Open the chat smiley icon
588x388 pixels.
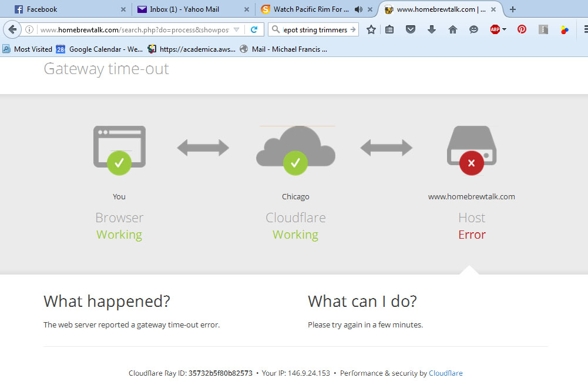[473, 29]
